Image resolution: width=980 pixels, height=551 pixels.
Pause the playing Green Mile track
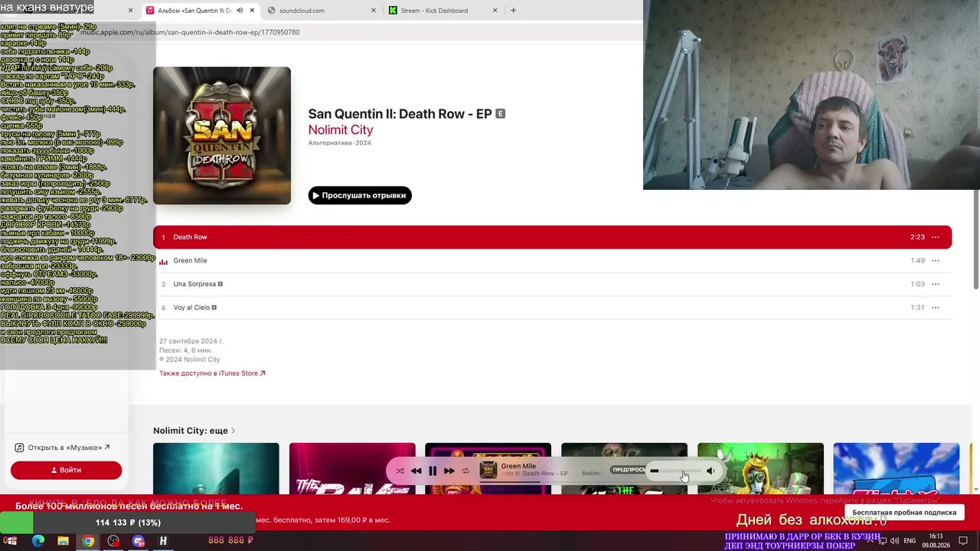click(433, 471)
